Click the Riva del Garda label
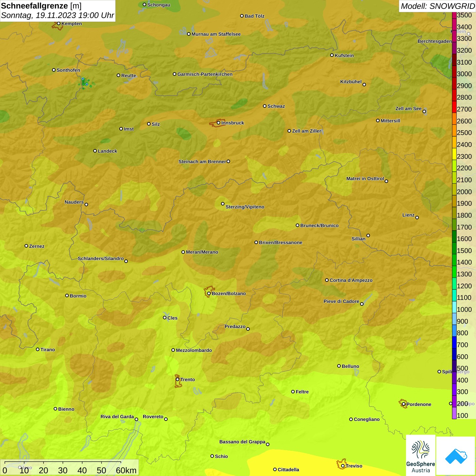The width and height of the screenshot is (476, 476). (117, 417)
